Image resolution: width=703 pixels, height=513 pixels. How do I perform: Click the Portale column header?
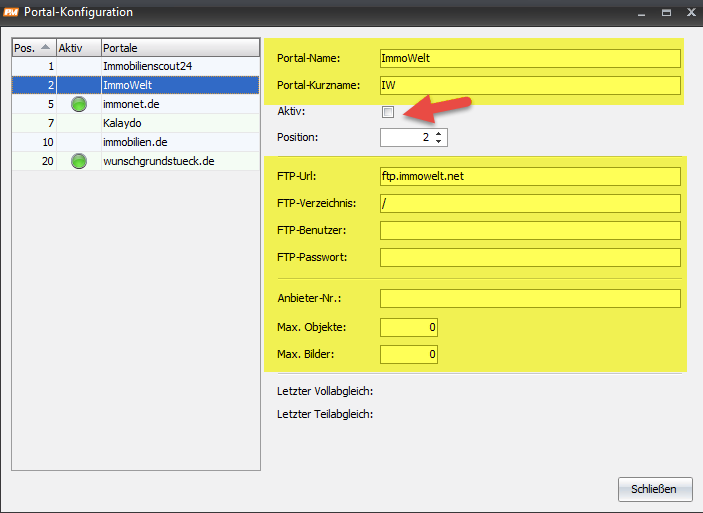click(x=180, y=48)
